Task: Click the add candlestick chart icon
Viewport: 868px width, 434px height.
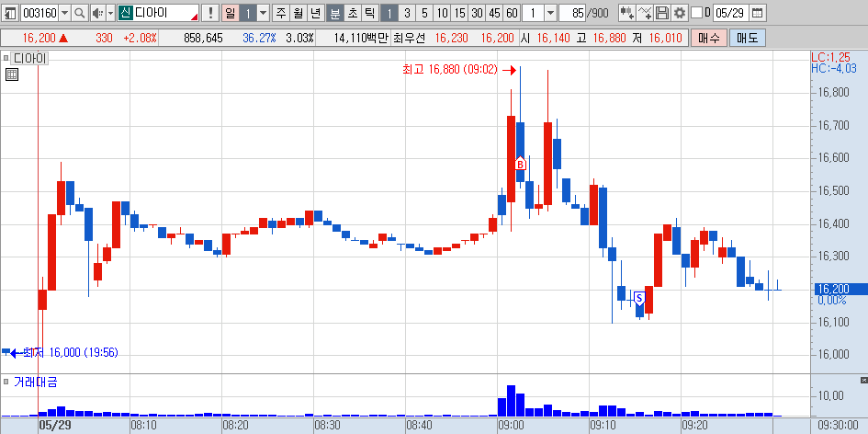Action: (x=626, y=13)
